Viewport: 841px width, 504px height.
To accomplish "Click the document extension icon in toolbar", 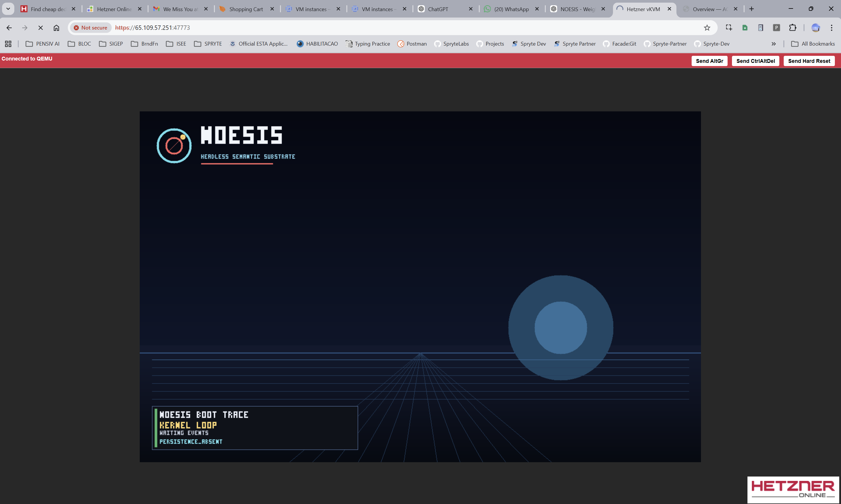I will tap(761, 27).
